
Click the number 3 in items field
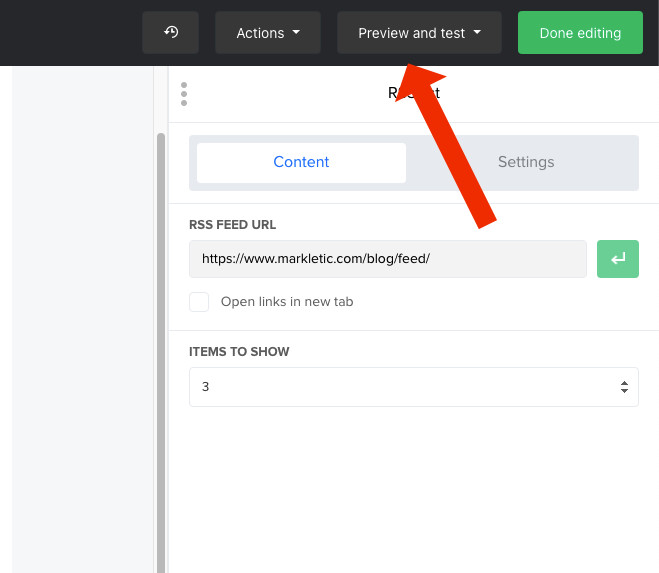pos(206,386)
